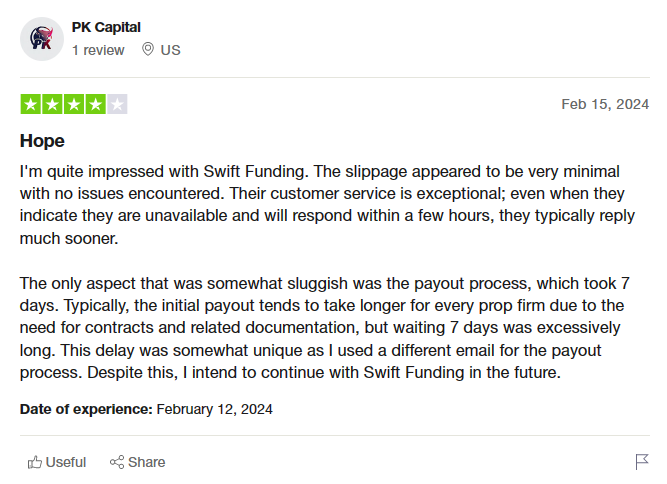The image size is (667, 484).
Task: Select the Date of experience label
Action: click(x=86, y=409)
